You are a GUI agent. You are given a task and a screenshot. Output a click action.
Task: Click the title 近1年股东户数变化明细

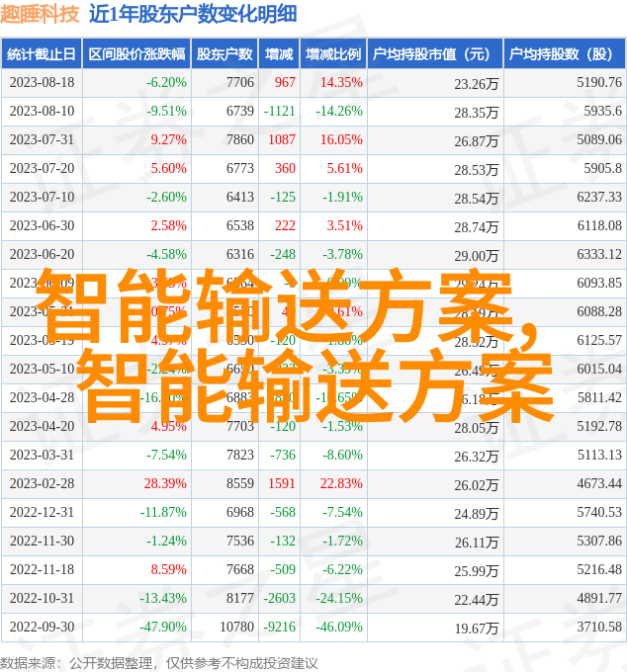pos(193,14)
